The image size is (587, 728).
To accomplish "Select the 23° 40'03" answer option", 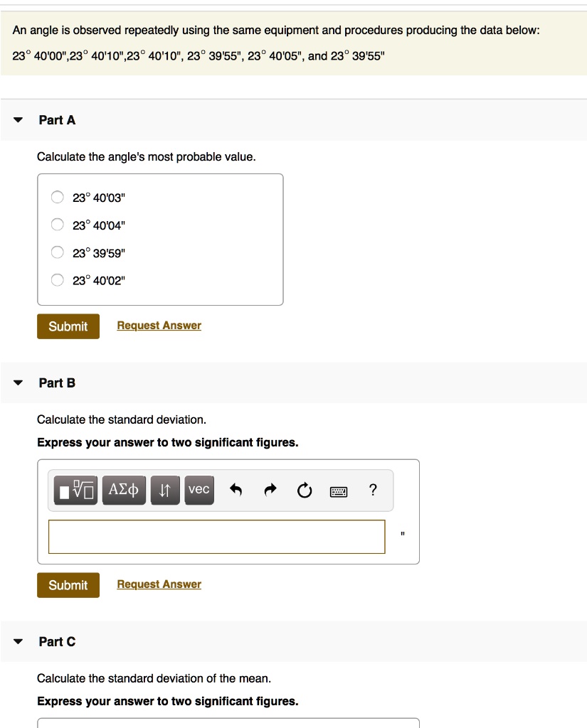I will 57,198.
